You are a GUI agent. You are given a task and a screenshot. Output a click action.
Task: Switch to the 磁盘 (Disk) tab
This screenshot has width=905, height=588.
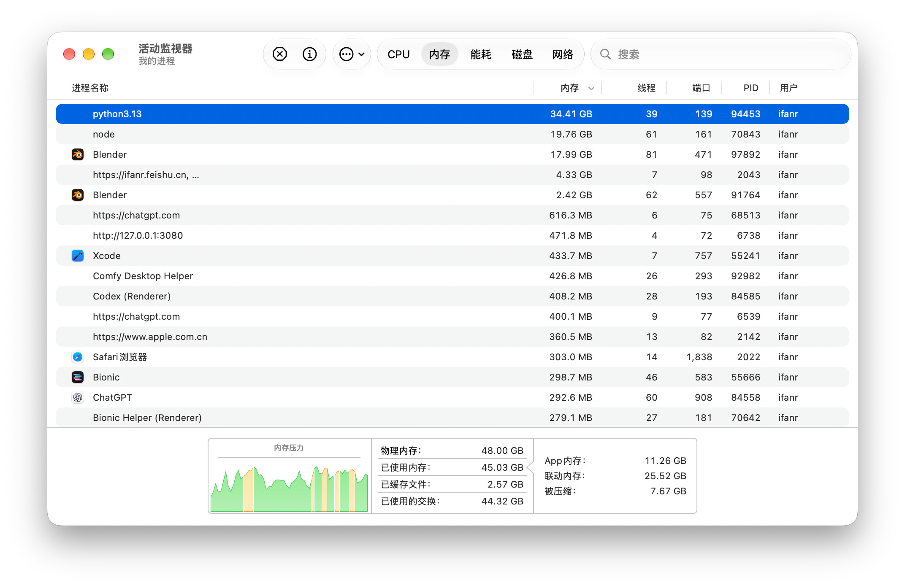tap(522, 54)
